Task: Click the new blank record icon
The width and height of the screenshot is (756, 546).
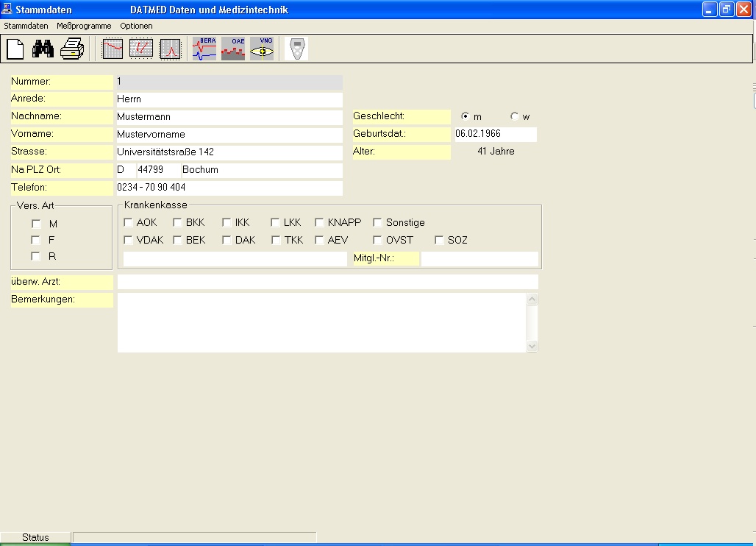Action: 15,49
